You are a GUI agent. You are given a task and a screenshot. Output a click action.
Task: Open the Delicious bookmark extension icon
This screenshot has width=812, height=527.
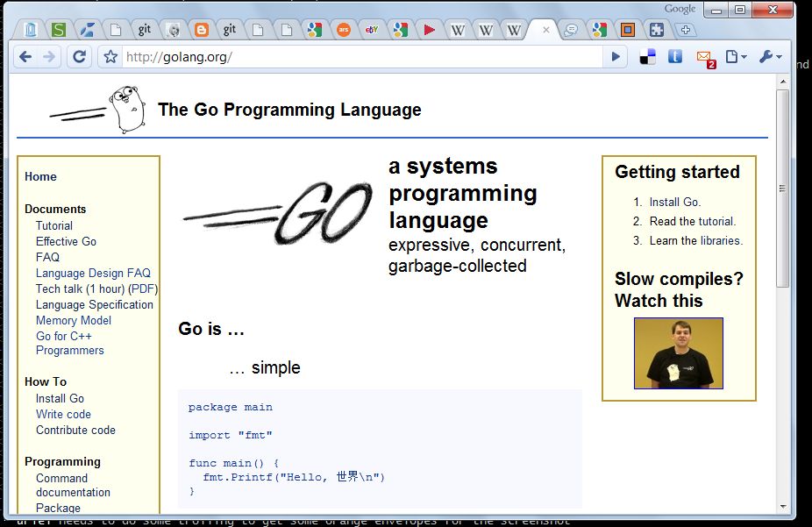647,56
